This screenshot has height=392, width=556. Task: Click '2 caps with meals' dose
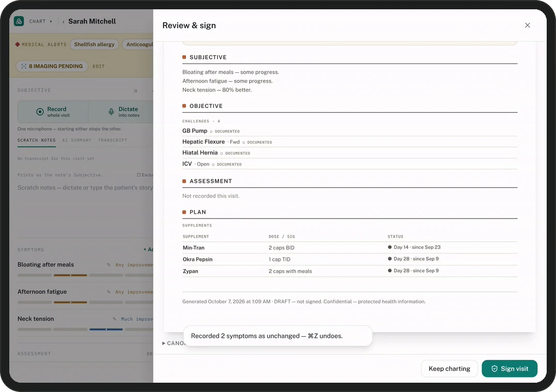[290, 271]
